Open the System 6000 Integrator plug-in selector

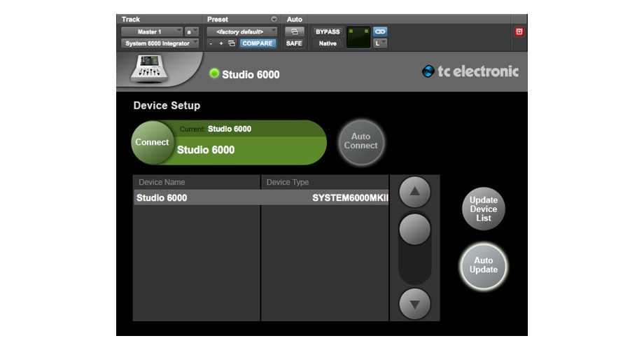pyautogui.click(x=160, y=43)
